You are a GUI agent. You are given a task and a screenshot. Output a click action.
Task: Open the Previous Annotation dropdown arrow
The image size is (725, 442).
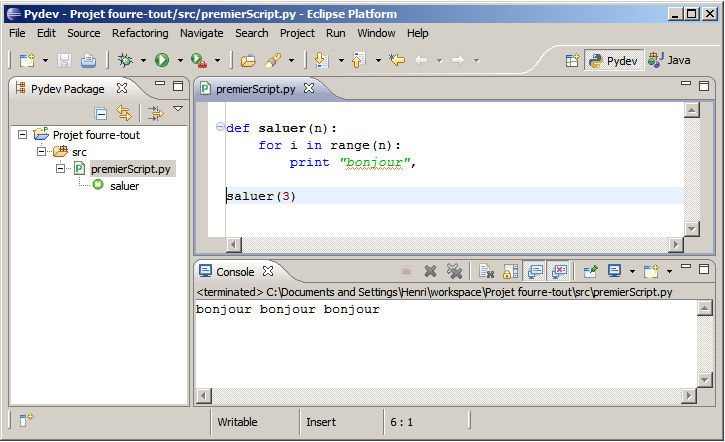[x=378, y=60]
